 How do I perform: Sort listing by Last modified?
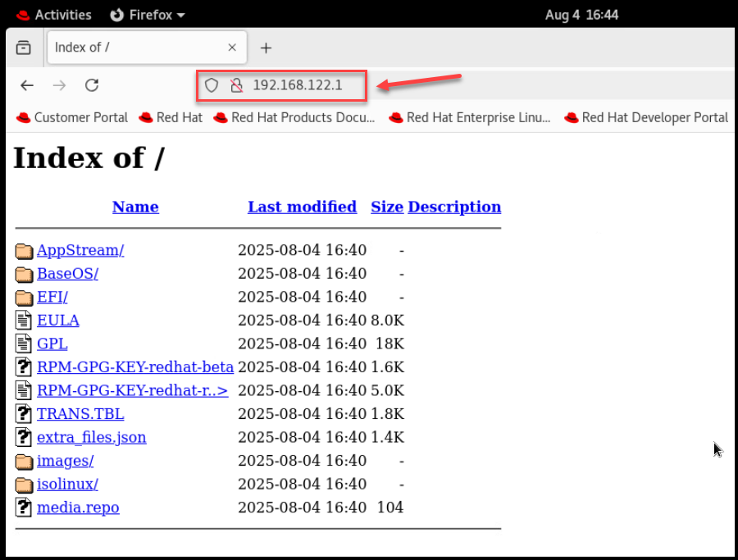pyautogui.click(x=302, y=207)
